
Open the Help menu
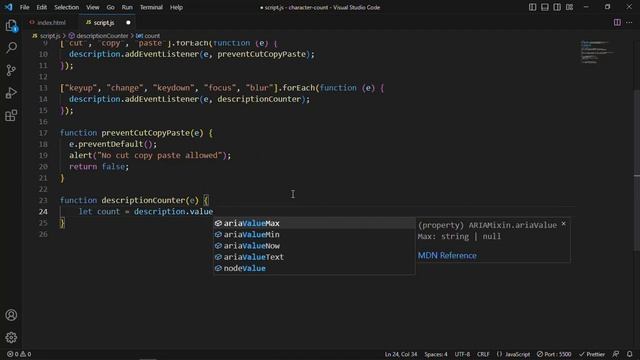[176, 7]
